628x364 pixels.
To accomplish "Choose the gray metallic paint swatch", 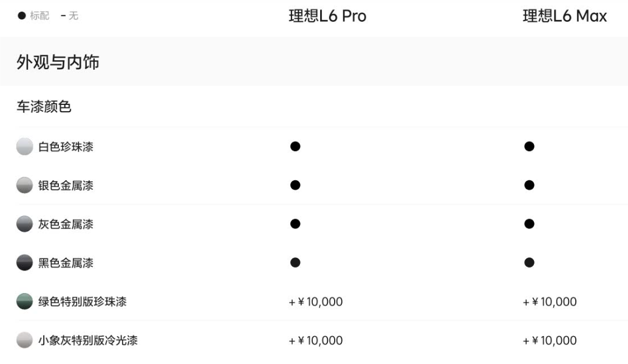I will (24, 224).
